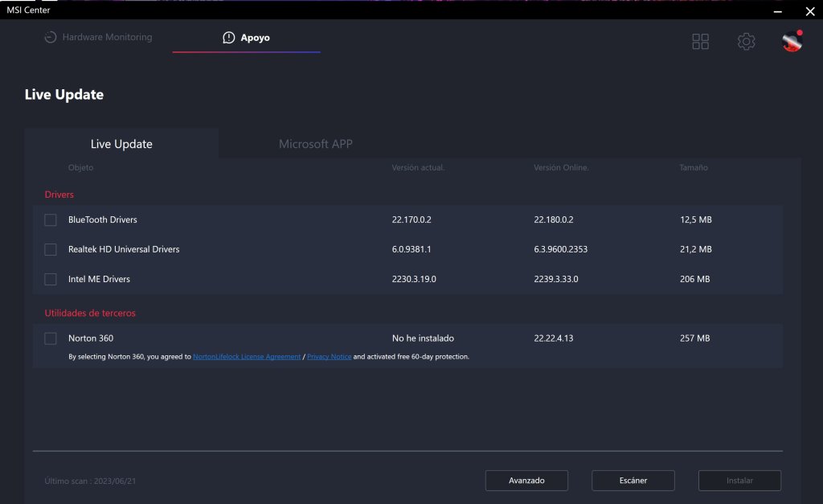This screenshot has width=823, height=504.
Task: Click the 206 MB size value
Action: (695, 279)
